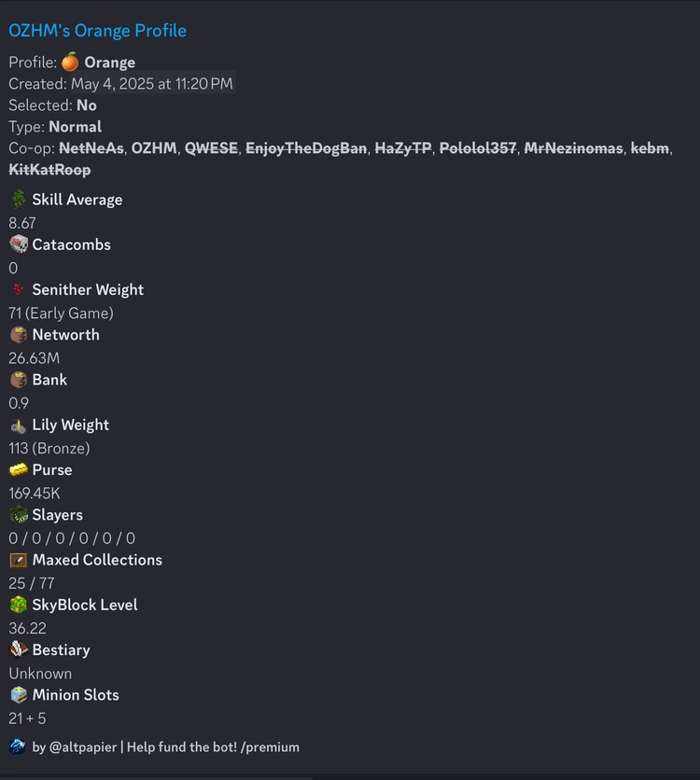Click the Networth money bag icon
Viewport: 700px width, 780px height.
click(19, 334)
